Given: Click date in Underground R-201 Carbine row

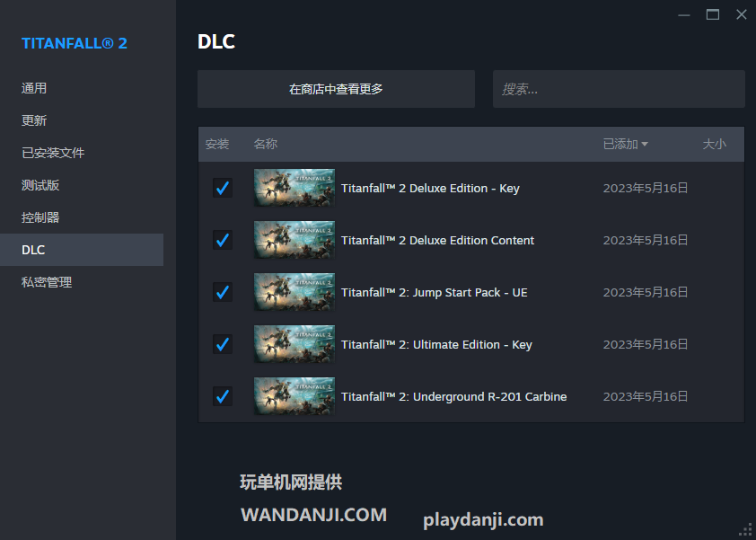Looking at the screenshot, I should coord(645,396).
